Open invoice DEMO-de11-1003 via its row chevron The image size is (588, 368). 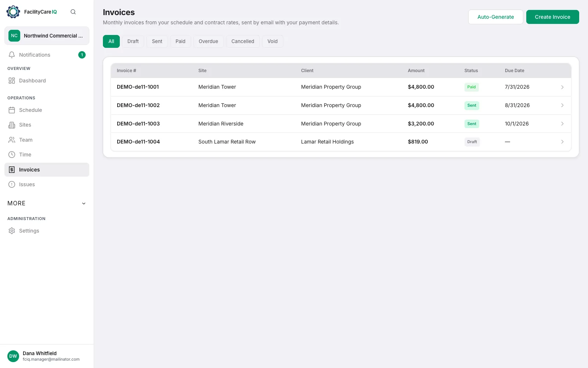click(x=562, y=124)
